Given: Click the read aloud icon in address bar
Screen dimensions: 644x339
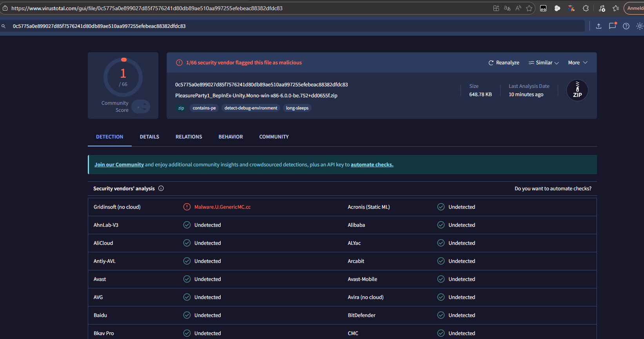Looking at the screenshot, I should 518,8.
